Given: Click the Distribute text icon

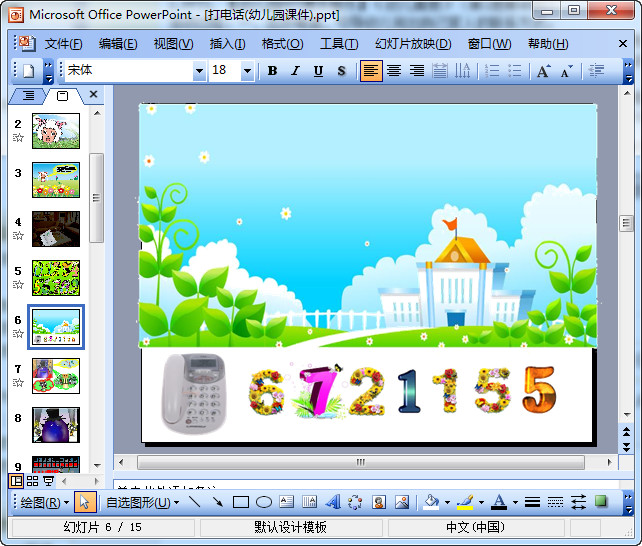Looking at the screenshot, I should 440,71.
